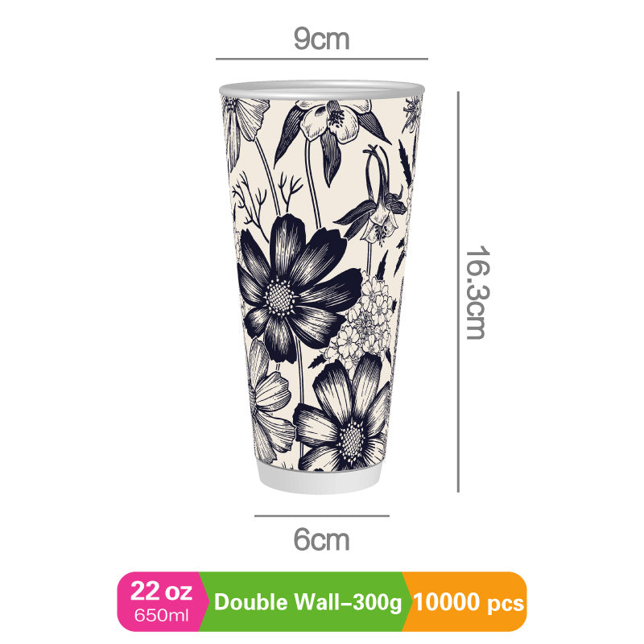This screenshot has height=644, width=644.
Task: Click the outlined flower at lower left
Action: (269, 398)
